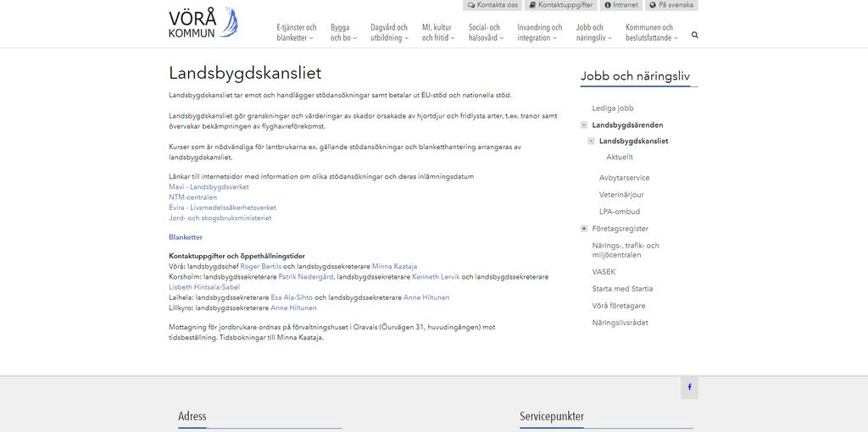
Task: Open Avbytarservice sidebar item
Action: tap(625, 178)
